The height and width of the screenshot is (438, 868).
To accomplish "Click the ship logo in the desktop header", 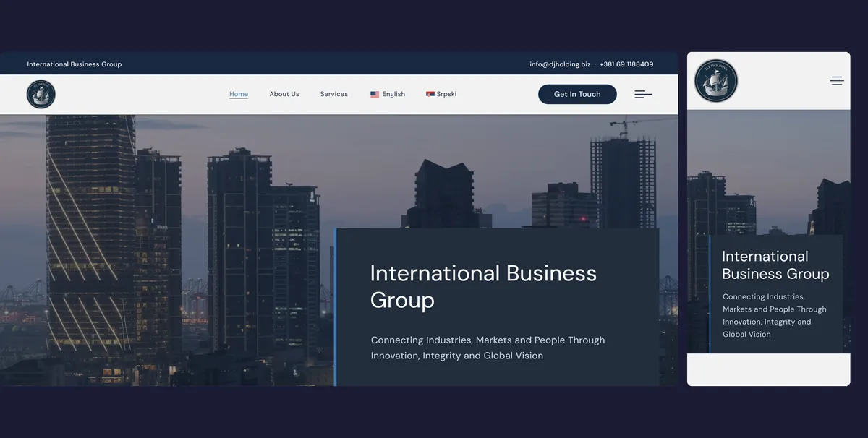I will click(x=41, y=94).
